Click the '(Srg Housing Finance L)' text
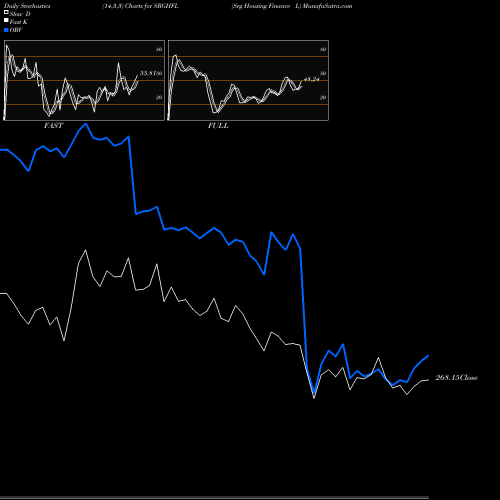Viewport: 500px width, 500px height. click(x=266, y=6)
